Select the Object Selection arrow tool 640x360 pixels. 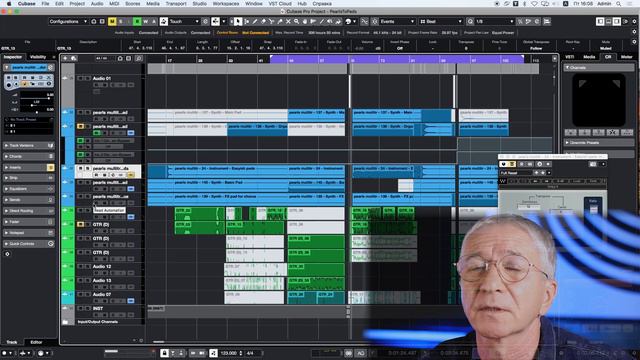coord(238,21)
